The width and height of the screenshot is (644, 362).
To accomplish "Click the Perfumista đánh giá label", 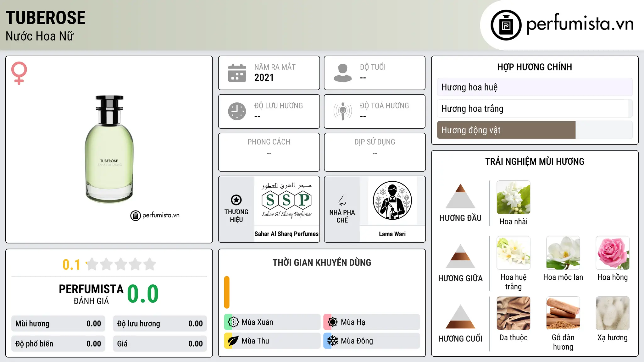I will pyautogui.click(x=91, y=294).
